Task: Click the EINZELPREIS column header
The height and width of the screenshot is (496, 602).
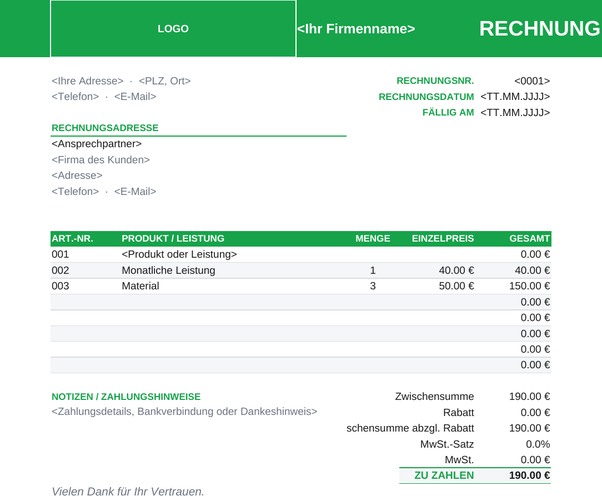Action: click(x=443, y=238)
